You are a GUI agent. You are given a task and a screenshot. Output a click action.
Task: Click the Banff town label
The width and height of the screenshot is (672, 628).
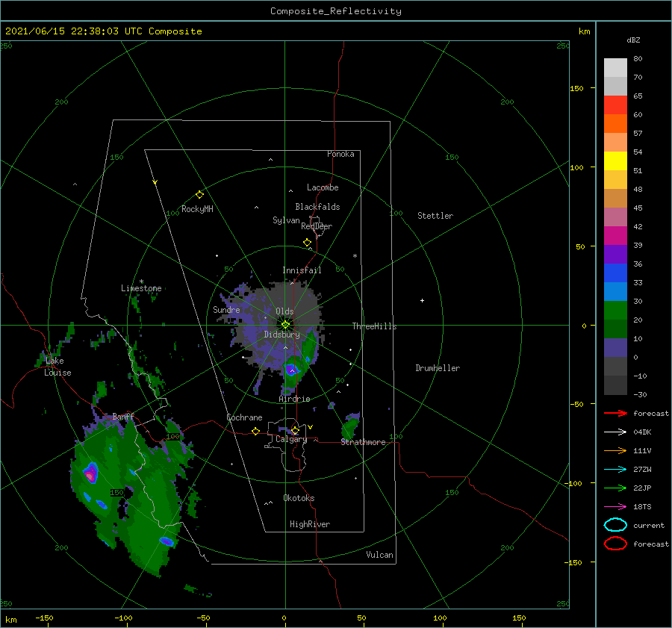(123, 416)
